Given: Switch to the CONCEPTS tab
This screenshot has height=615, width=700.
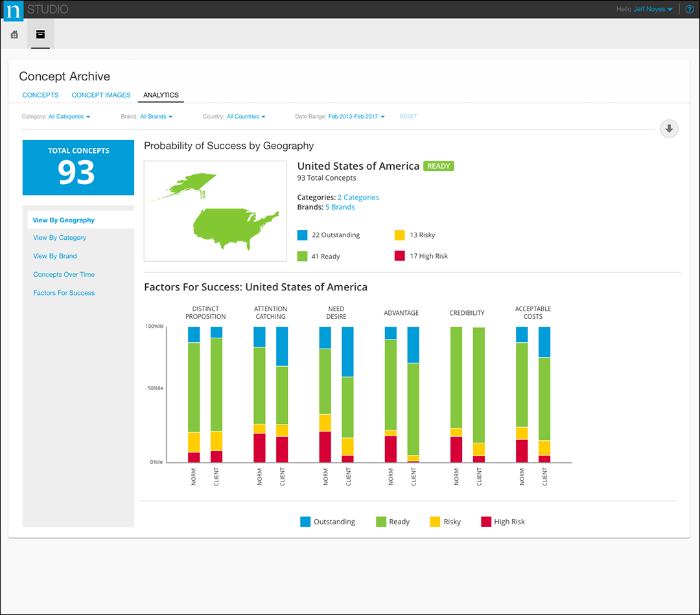Looking at the screenshot, I should click(40, 95).
